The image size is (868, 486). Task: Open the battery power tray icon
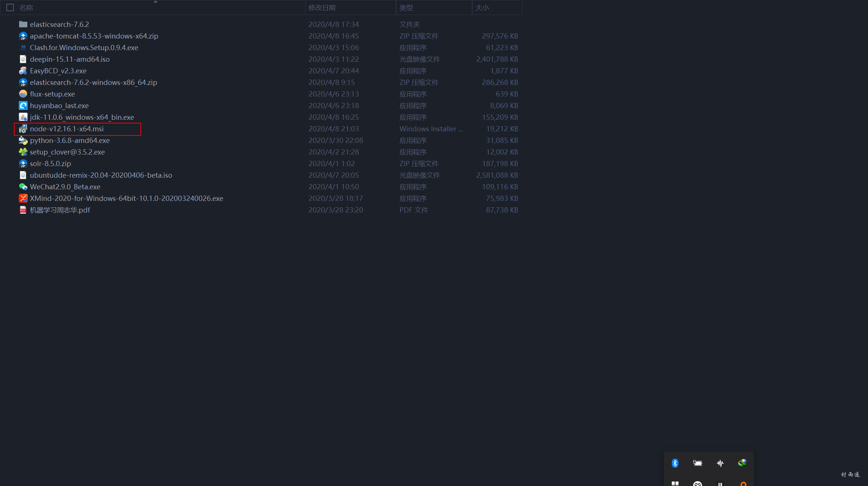[697, 463]
